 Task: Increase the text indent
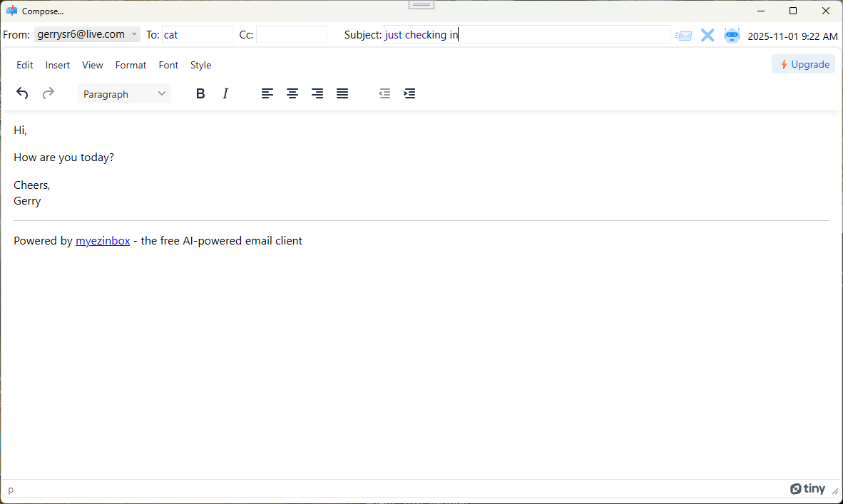click(x=409, y=93)
